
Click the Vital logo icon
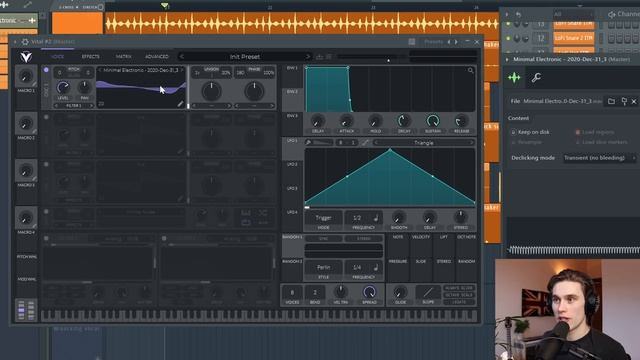pos(26,56)
